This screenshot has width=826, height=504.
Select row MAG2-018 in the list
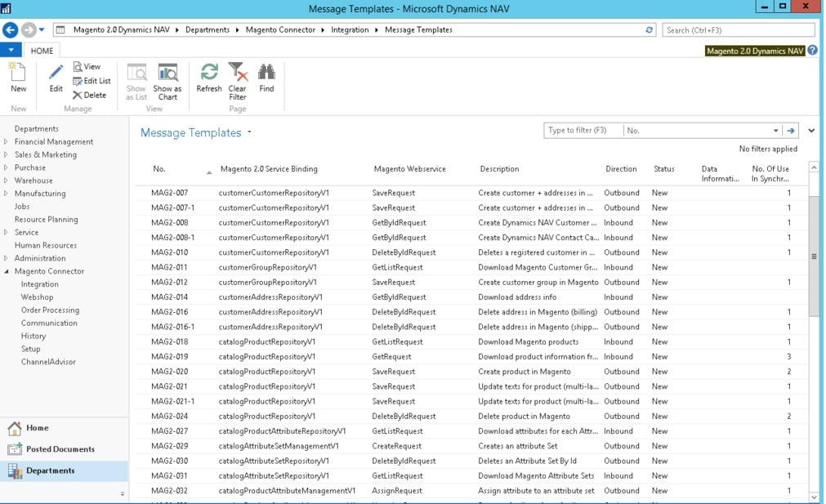click(x=471, y=341)
